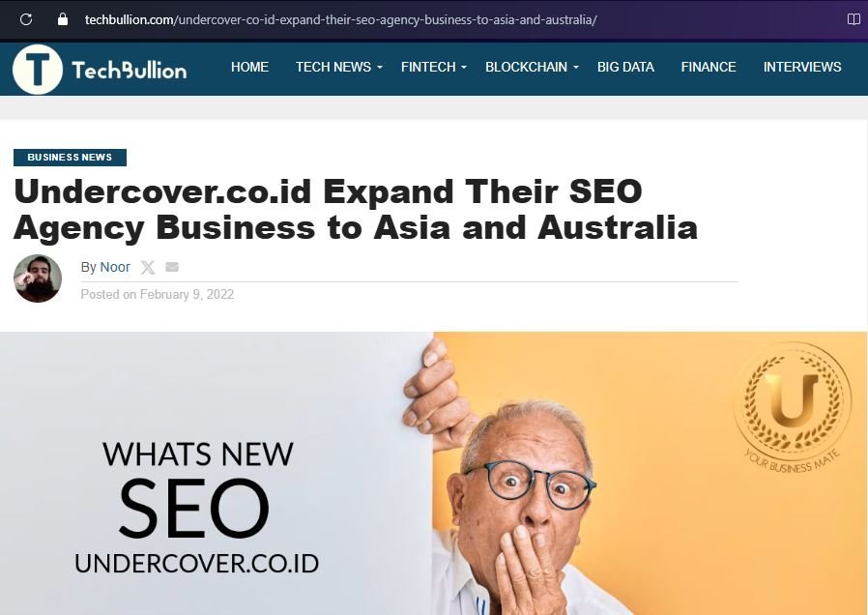Image resolution: width=868 pixels, height=615 pixels.
Task: Expand the BLOCKCHAIN dropdown arrow
Action: [x=576, y=68]
